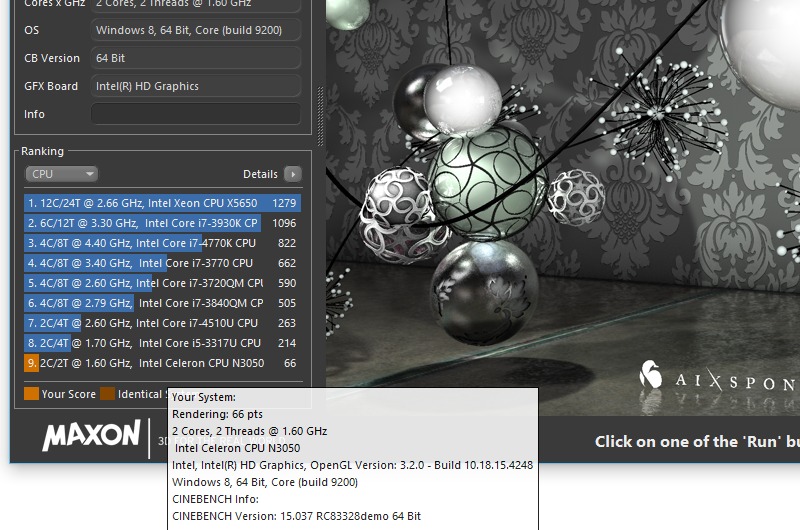This screenshot has width=800, height=530.
Task: Click the GFX Board field Intel(R) HD Graphics
Action: (x=196, y=86)
